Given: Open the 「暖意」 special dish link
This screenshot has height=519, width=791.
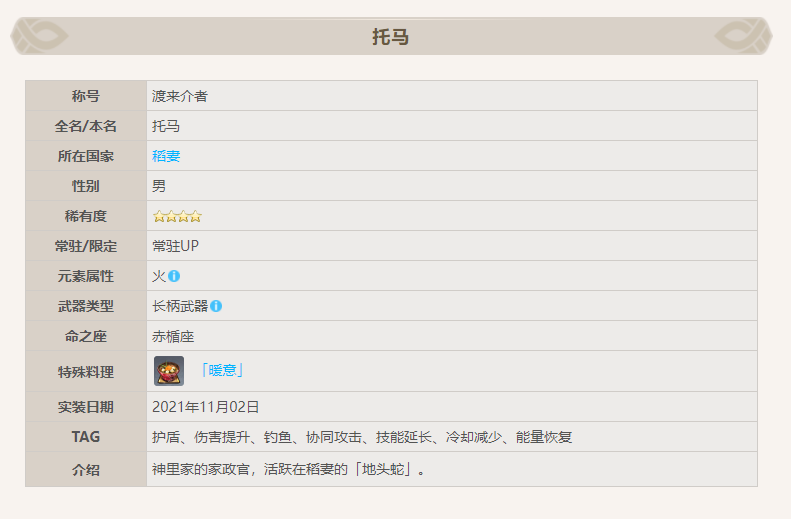Looking at the screenshot, I should [x=221, y=371].
